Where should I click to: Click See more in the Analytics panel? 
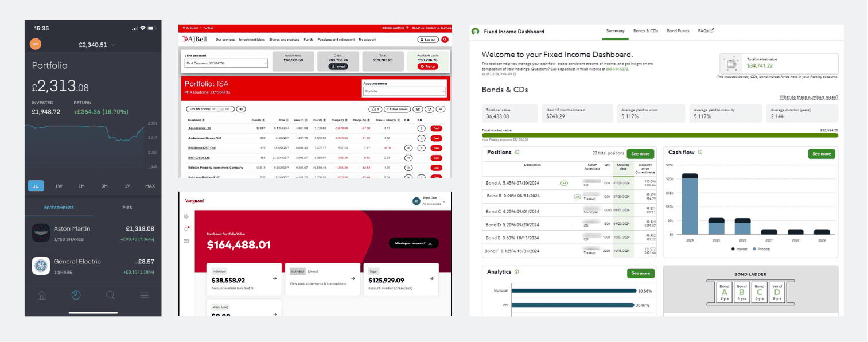click(x=640, y=273)
